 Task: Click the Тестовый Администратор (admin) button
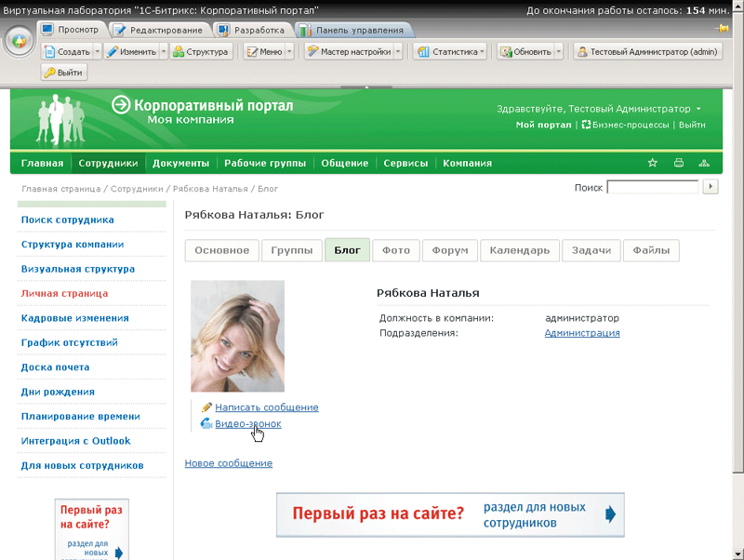(648, 52)
